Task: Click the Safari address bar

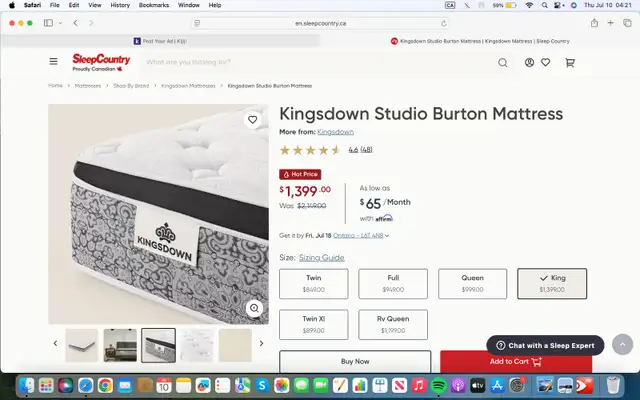Action: [320, 23]
